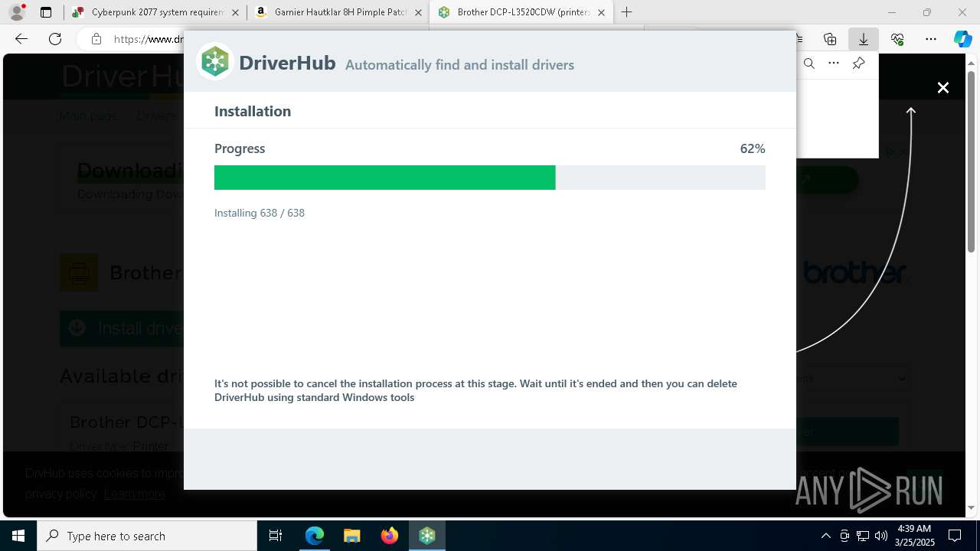Open Microsoft Edge from the taskbar
This screenshot has width=980, height=551.
315,536
